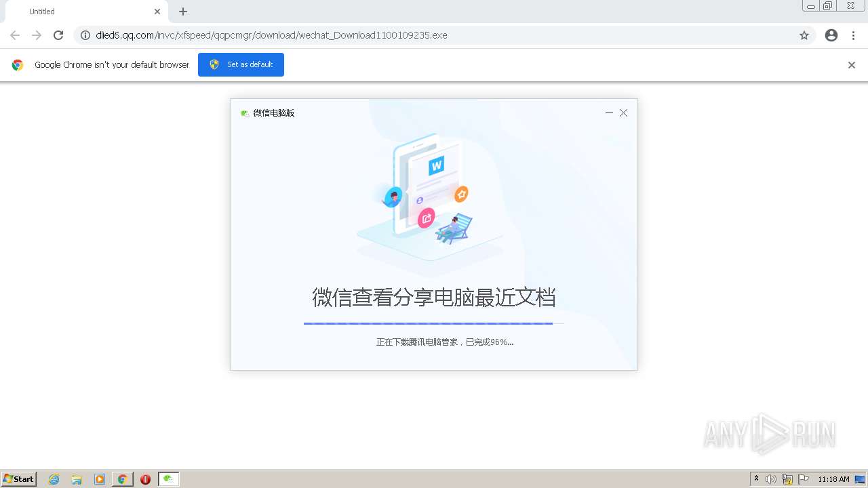
Task: Click the address bar URL
Action: 271,35
